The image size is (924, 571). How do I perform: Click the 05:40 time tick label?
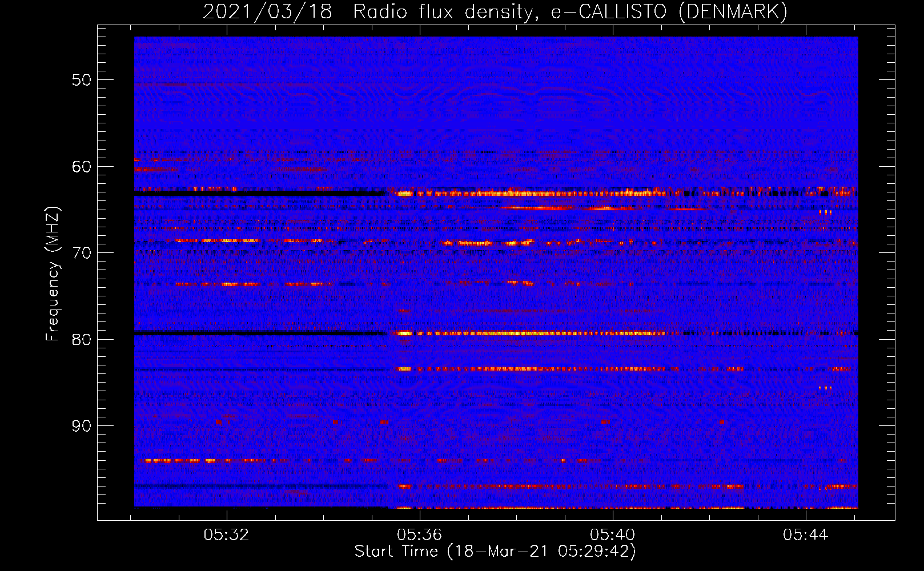click(613, 535)
